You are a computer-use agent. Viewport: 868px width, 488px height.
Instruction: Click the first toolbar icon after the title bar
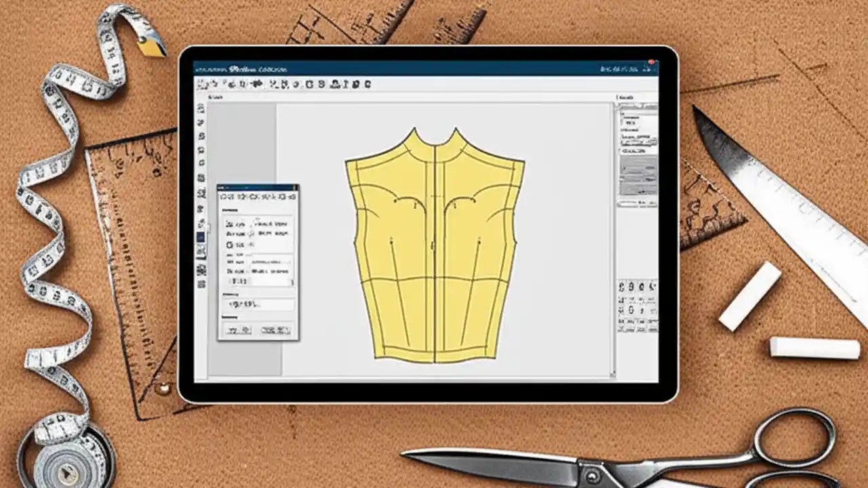pos(202,84)
